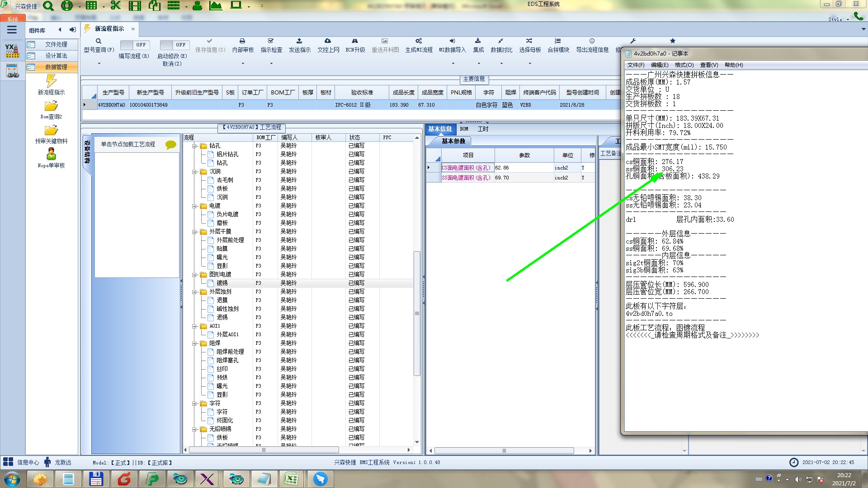The width and height of the screenshot is (868, 488).
Task: Select 数据管理 in the component library
Action: (56, 67)
